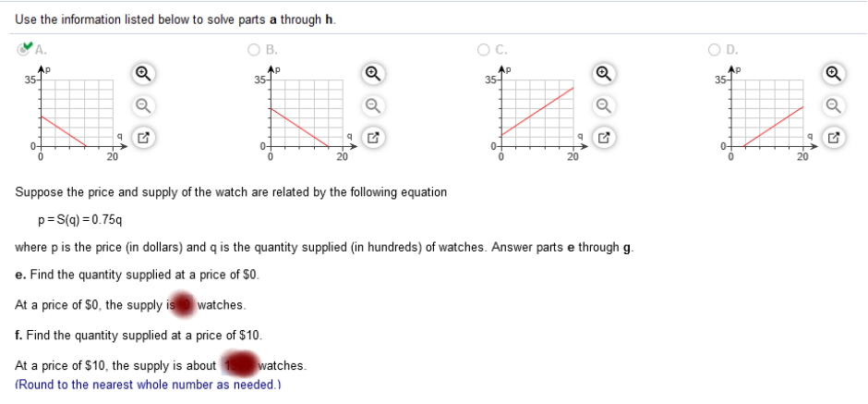
Task: Click graph C thumbnail with increasing line
Action: [537, 113]
